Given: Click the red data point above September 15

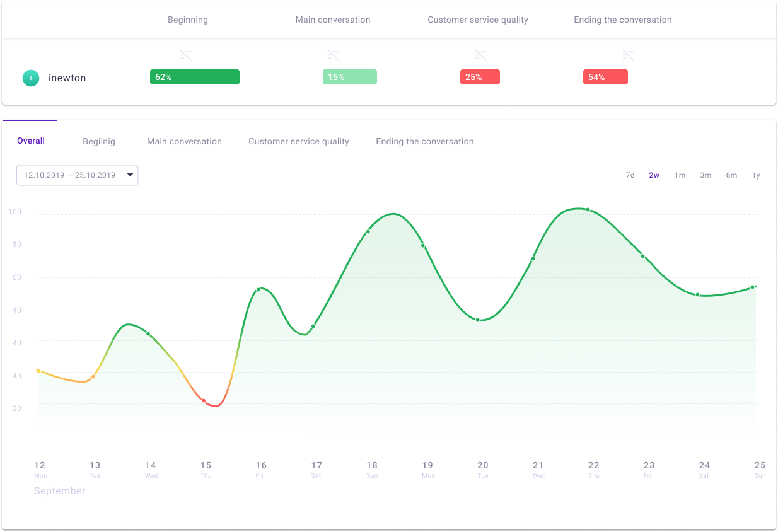Looking at the screenshot, I should coord(203,400).
